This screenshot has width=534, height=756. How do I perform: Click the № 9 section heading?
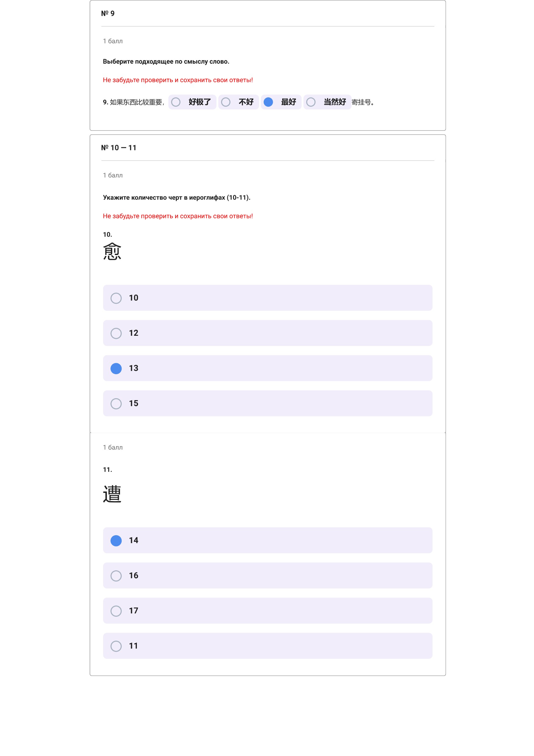click(x=108, y=13)
